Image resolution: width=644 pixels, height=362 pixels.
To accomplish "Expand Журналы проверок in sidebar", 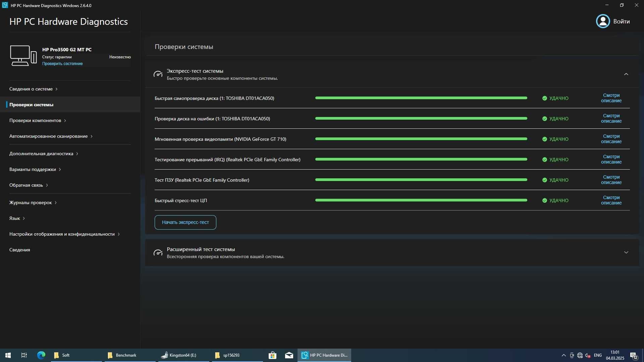I will click(x=33, y=202).
